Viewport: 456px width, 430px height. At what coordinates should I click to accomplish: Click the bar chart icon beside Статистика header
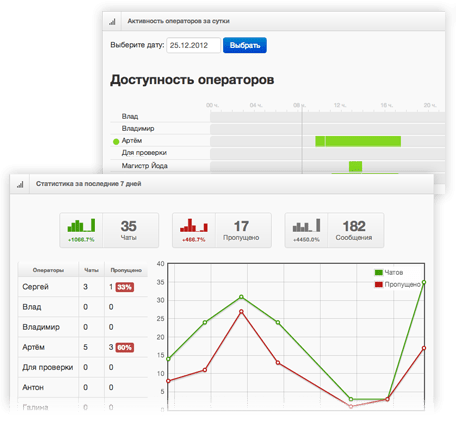point(20,184)
